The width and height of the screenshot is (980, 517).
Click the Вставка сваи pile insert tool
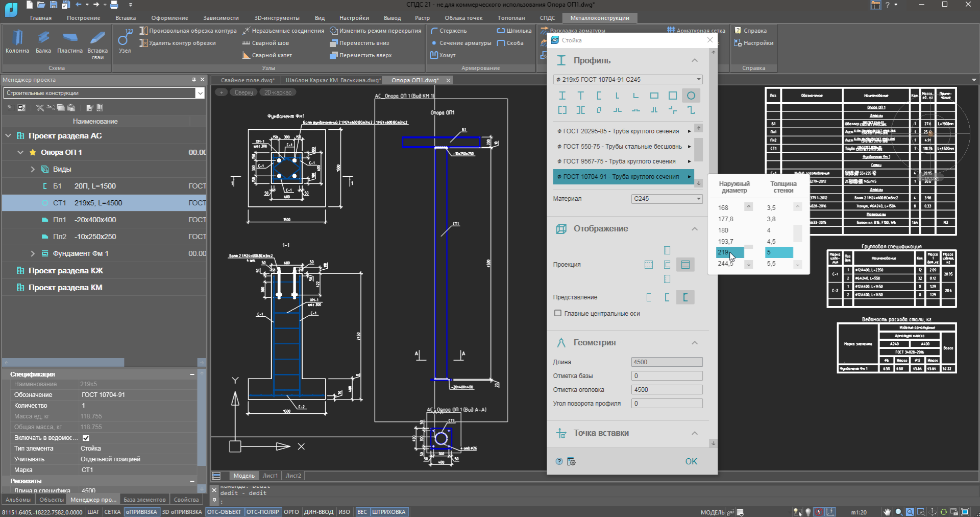97,45
